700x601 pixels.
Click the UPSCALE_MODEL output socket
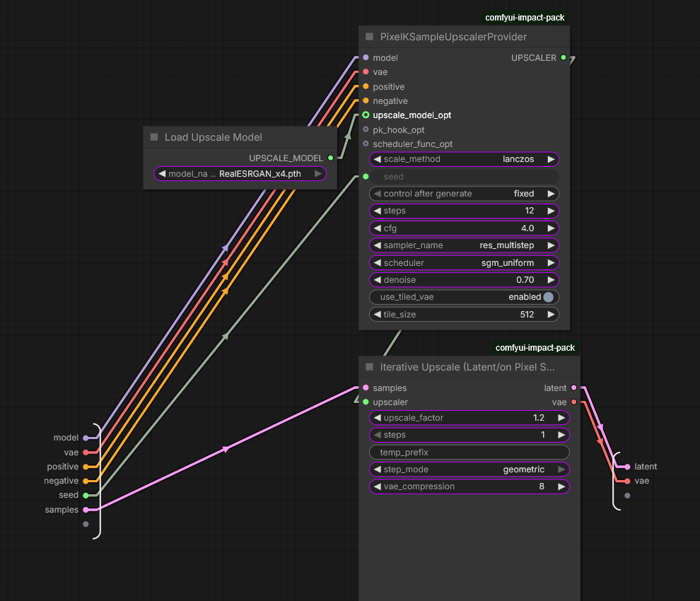click(x=330, y=158)
